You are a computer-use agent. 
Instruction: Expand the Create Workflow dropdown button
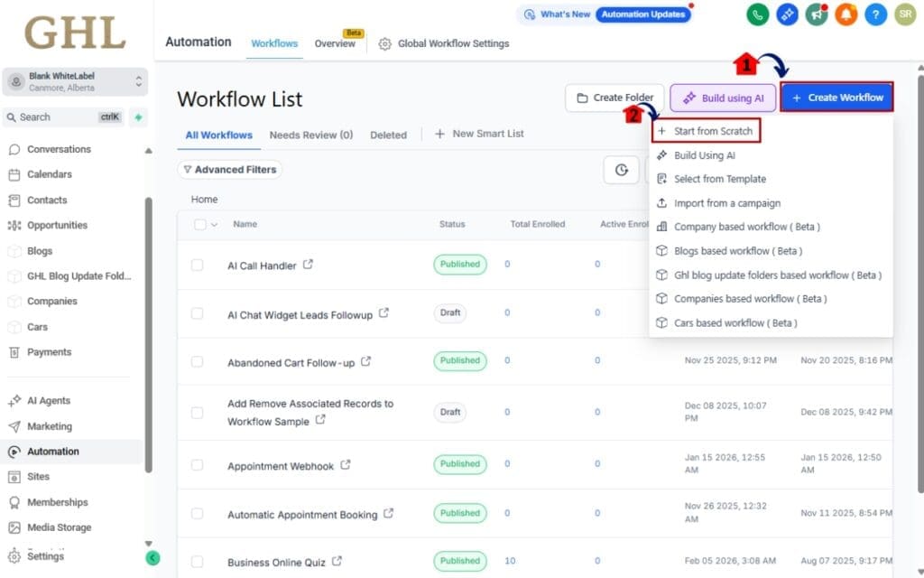click(x=836, y=98)
